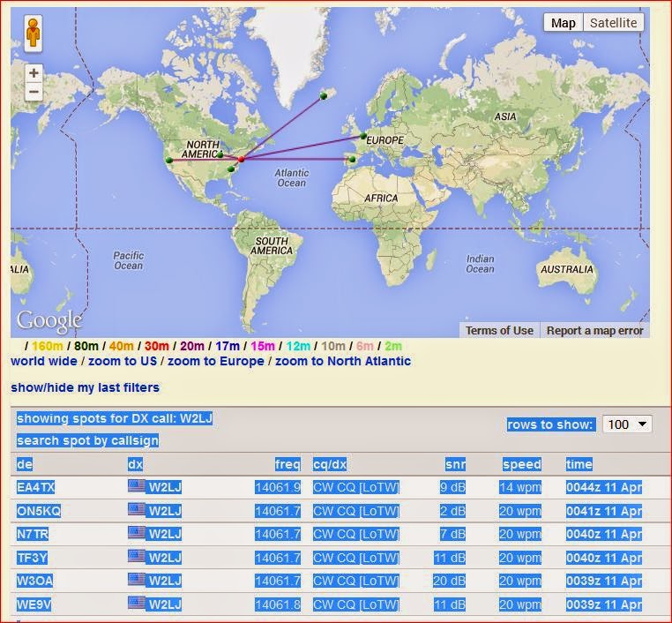Toggle the 40m band filter
The height and width of the screenshot is (623, 672).
point(122,346)
